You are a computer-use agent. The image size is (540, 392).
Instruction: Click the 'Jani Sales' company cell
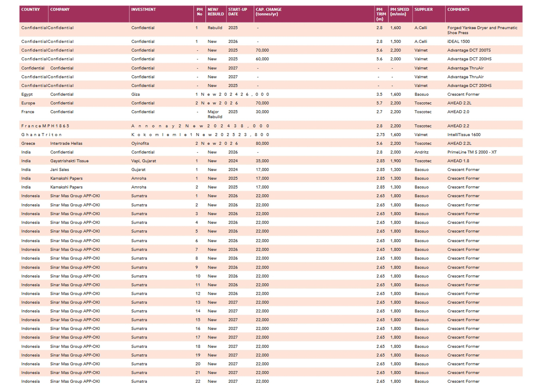point(60,170)
